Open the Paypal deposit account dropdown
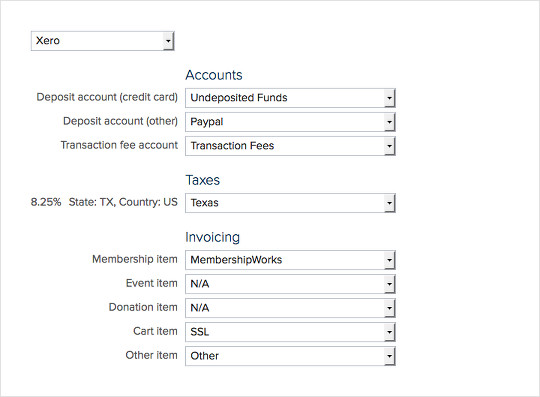The width and height of the screenshot is (540, 397). coord(290,122)
